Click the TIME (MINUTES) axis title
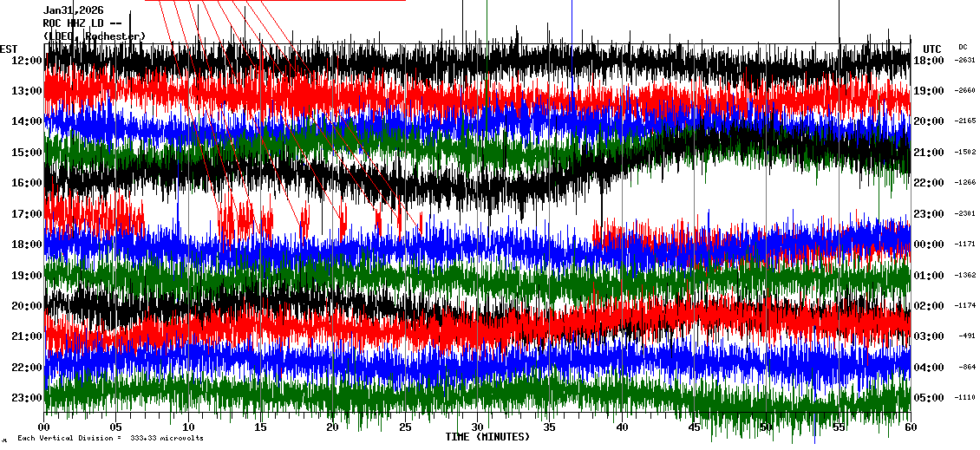 pyautogui.click(x=487, y=437)
